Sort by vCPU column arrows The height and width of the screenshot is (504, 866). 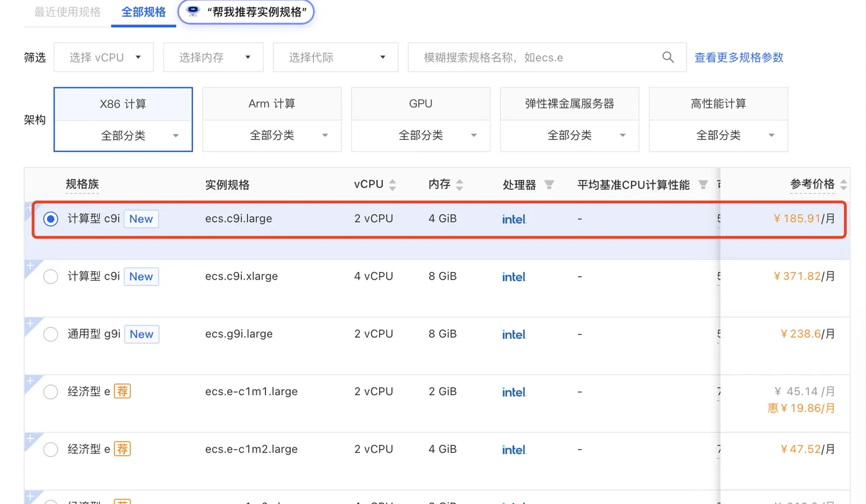[392, 185]
